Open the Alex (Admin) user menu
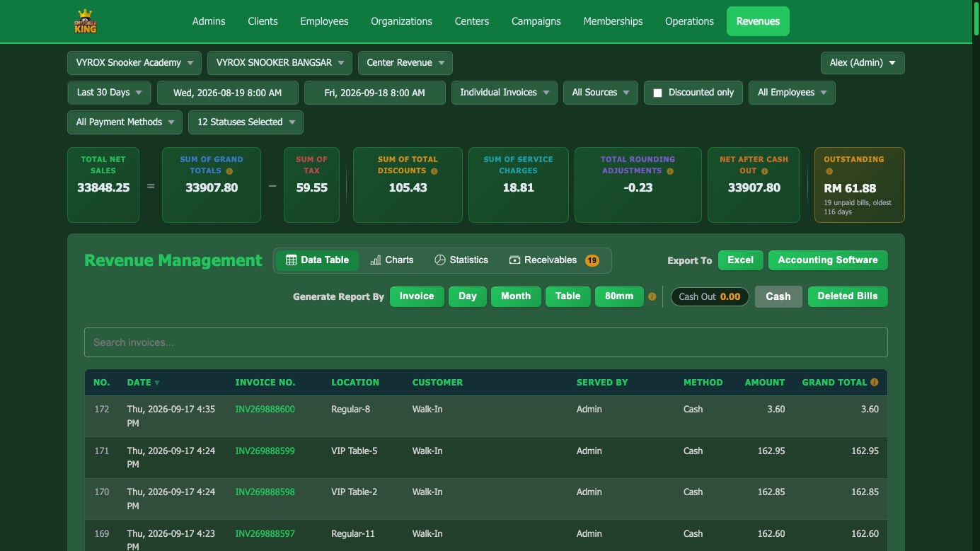The image size is (980, 551). 863,63
